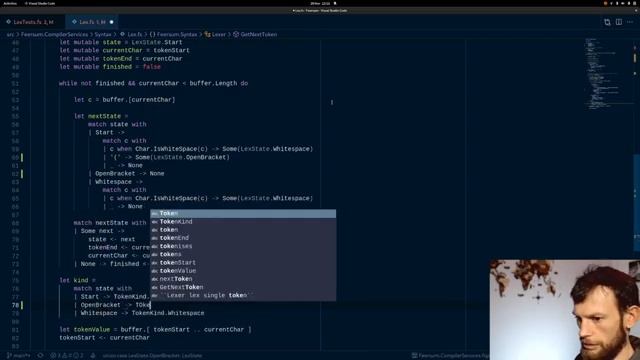Split the editor right
640x360 pixels.
coord(619,22)
